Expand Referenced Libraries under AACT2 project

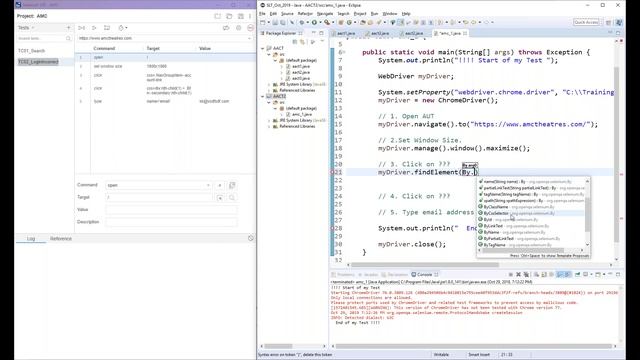click(269, 127)
